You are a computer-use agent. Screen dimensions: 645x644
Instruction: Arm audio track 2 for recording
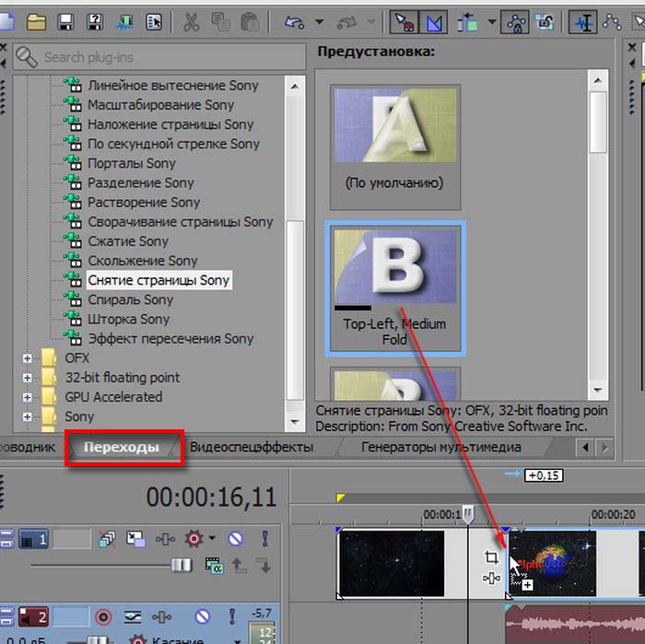click(102, 616)
